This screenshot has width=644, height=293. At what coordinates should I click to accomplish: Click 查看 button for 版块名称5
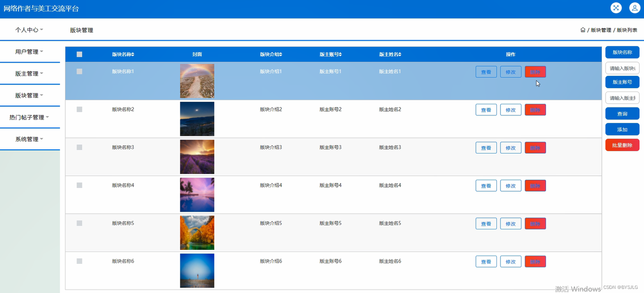(x=486, y=224)
